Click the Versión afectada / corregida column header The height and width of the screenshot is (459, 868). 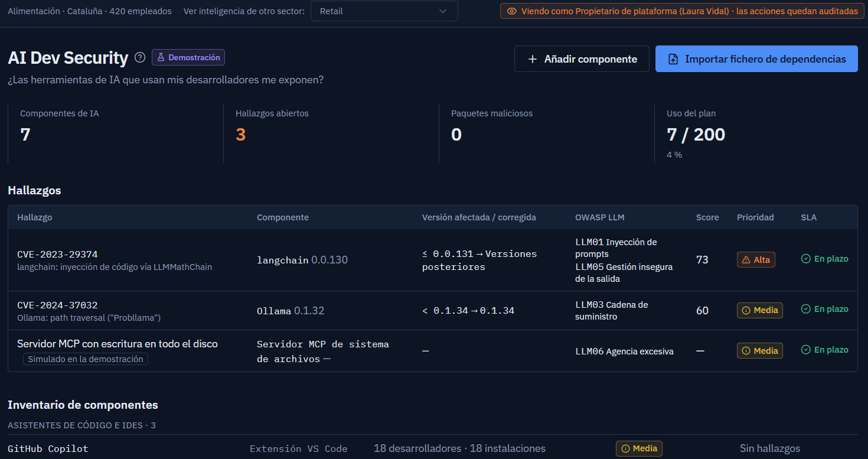click(479, 217)
